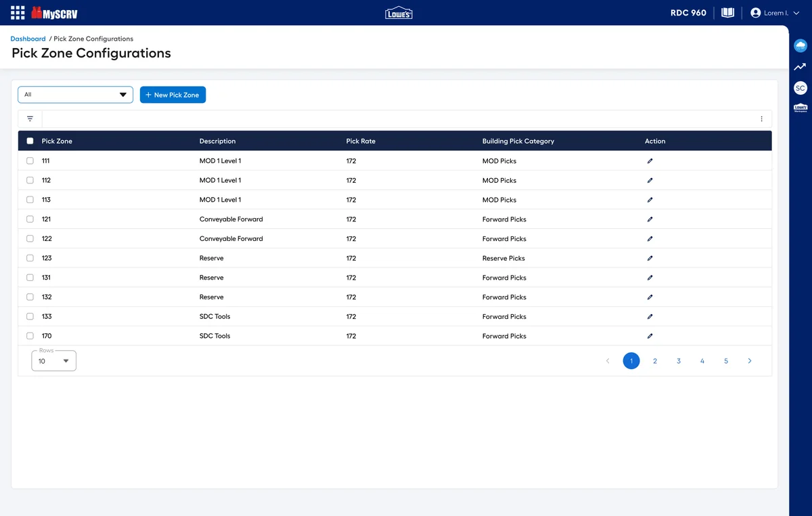Edit pick zone 170 pencil icon
The image size is (812, 516).
(x=650, y=336)
